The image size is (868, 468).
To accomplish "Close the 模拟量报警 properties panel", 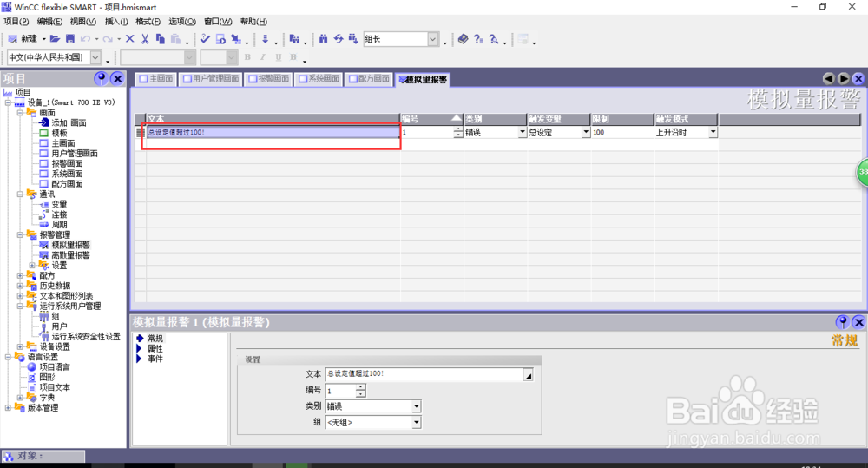I will [858, 322].
